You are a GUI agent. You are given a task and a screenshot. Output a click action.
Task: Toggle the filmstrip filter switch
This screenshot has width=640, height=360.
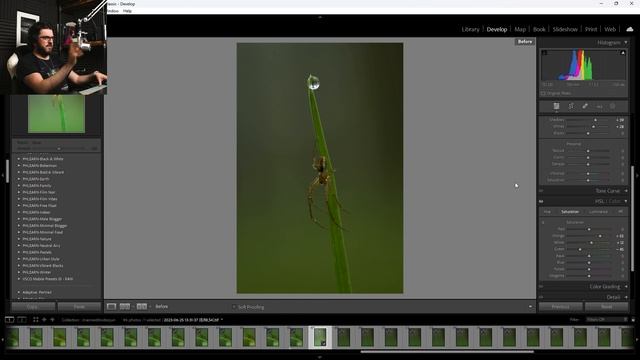[x=633, y=320]
